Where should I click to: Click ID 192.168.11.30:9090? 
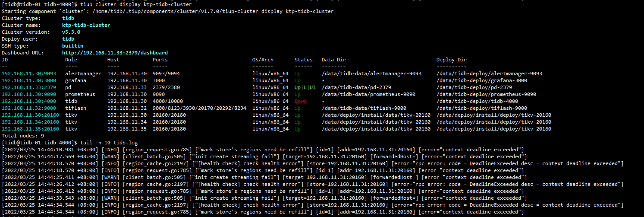(29, 94)
